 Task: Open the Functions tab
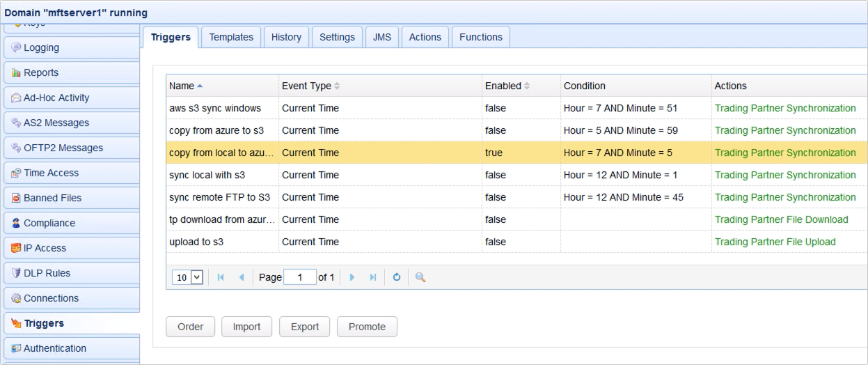(x=480, y=38)
